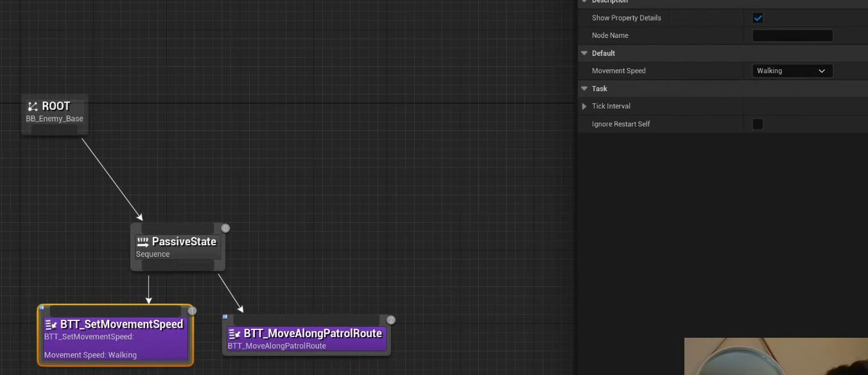Open the Movement Speed dropdown

(792, 71)
